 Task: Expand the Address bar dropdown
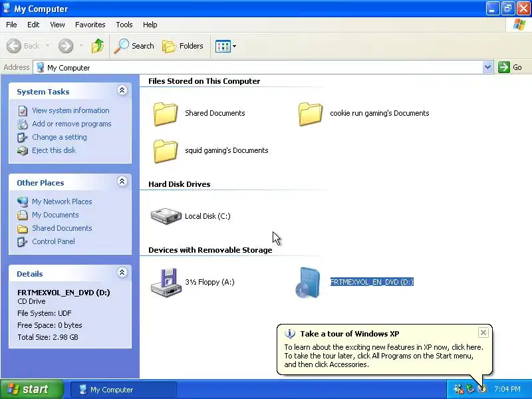pos(487,67)
